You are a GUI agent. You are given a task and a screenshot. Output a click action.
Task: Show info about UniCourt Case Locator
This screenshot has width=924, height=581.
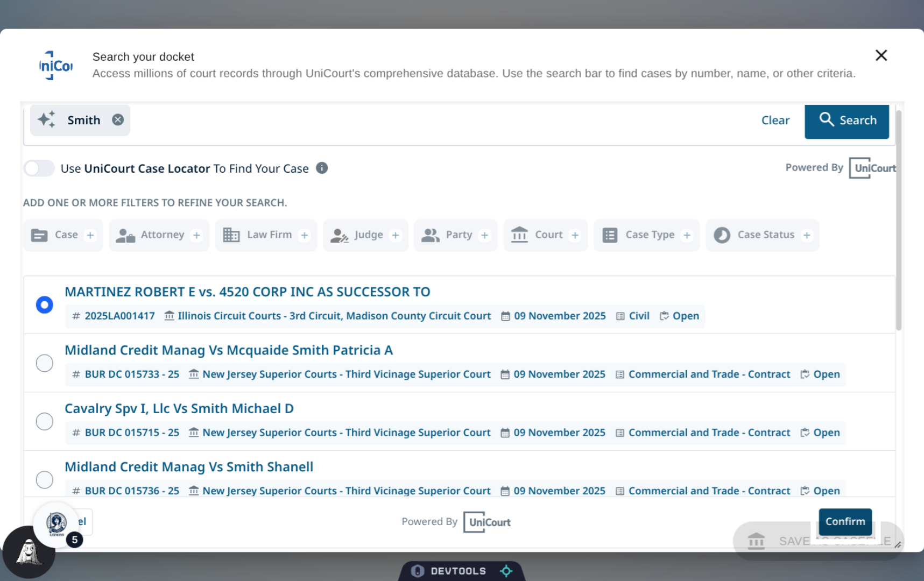point(322,168)
